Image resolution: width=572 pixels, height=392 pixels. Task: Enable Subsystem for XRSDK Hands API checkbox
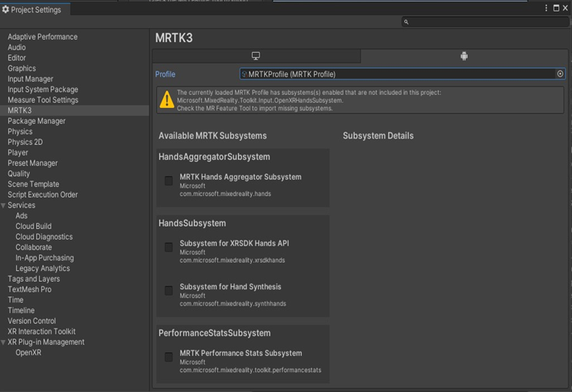click(168, 247)
